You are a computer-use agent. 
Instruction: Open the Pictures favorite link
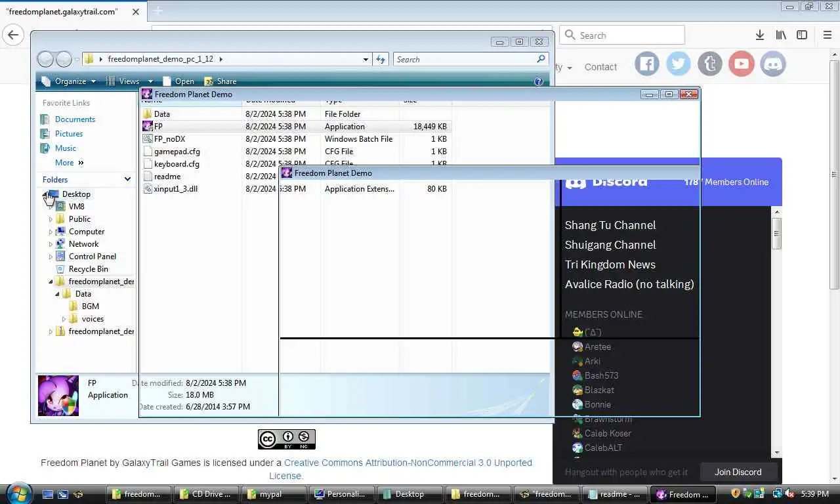(69, 134)
